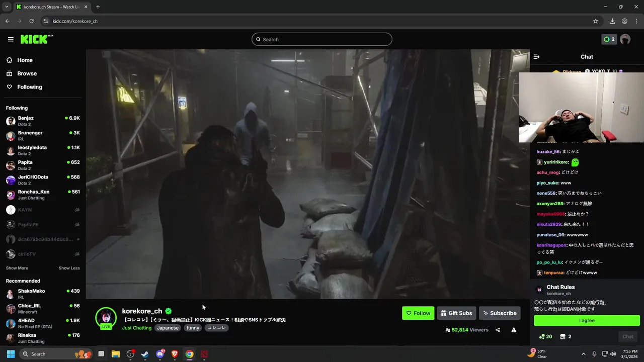Click the KICK logo
Screen dimensions: 644x362
point(37,39)
